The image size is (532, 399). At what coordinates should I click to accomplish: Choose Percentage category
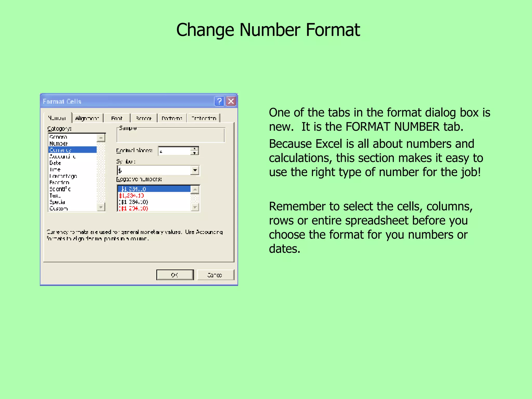point(63,176)
